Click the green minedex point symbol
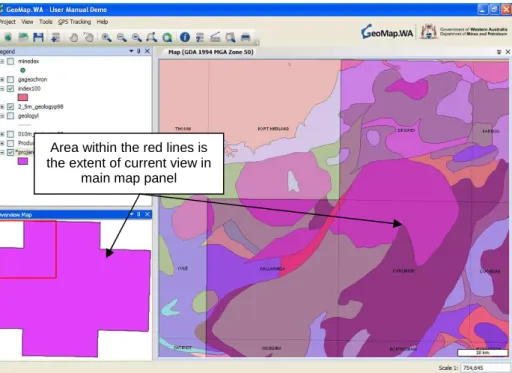The width and height of the screenshot is (512, 373). (x=23, y=70)
